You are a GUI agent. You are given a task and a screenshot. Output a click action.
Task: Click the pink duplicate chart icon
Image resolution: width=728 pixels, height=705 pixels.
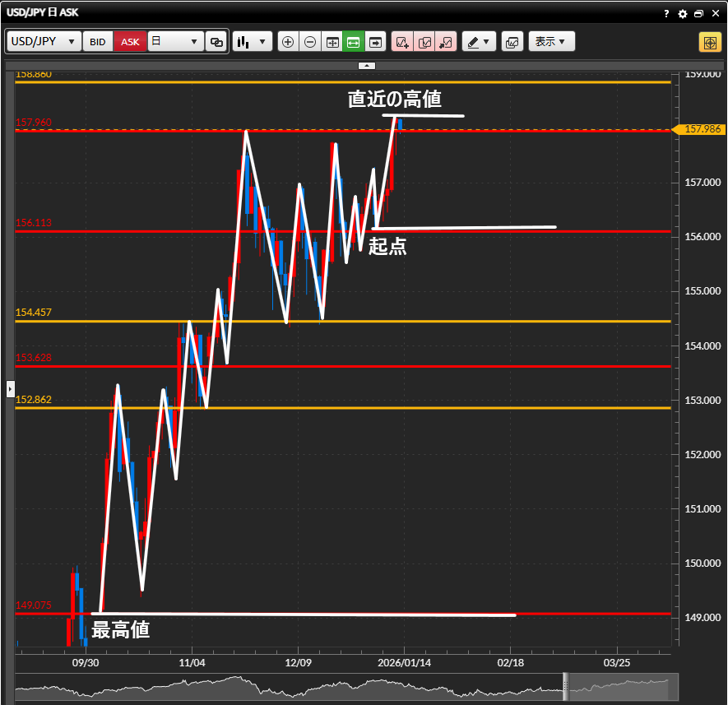(424, 42)
